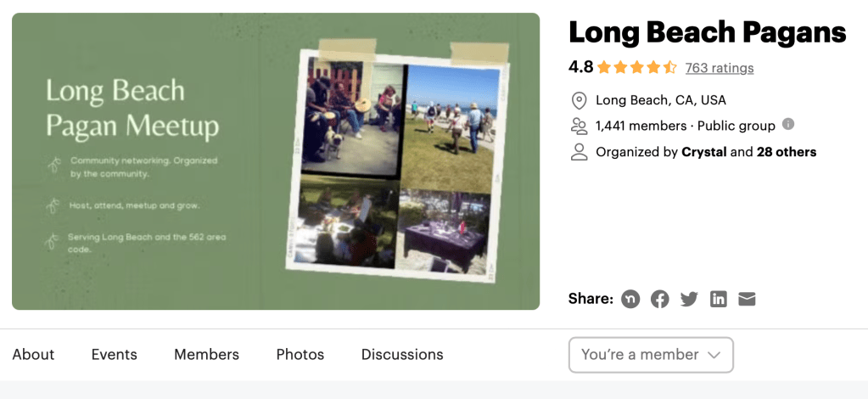Image resolution: width=868 pixels, height=399 pixels.
Task: Click the organizer person icon
Action: 580,152
